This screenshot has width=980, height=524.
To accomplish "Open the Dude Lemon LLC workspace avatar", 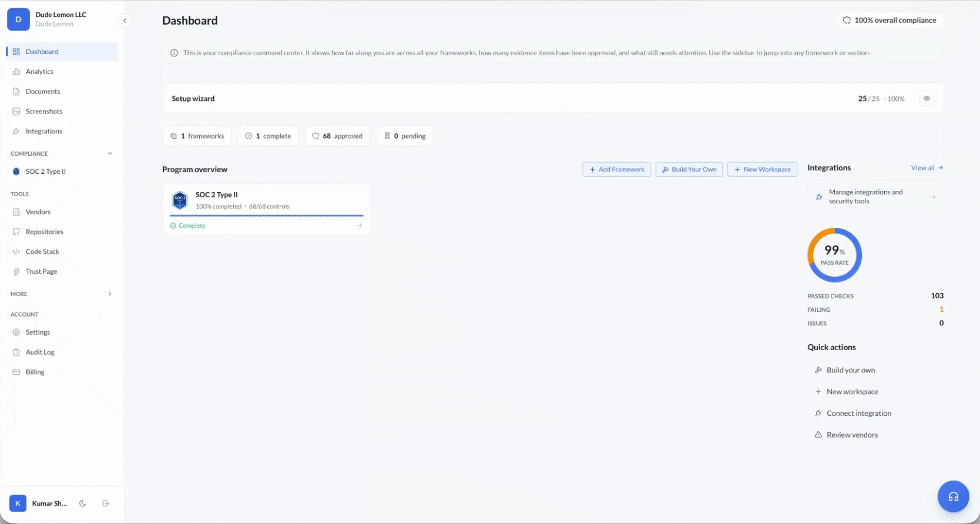I will click(x=18, y=19).
